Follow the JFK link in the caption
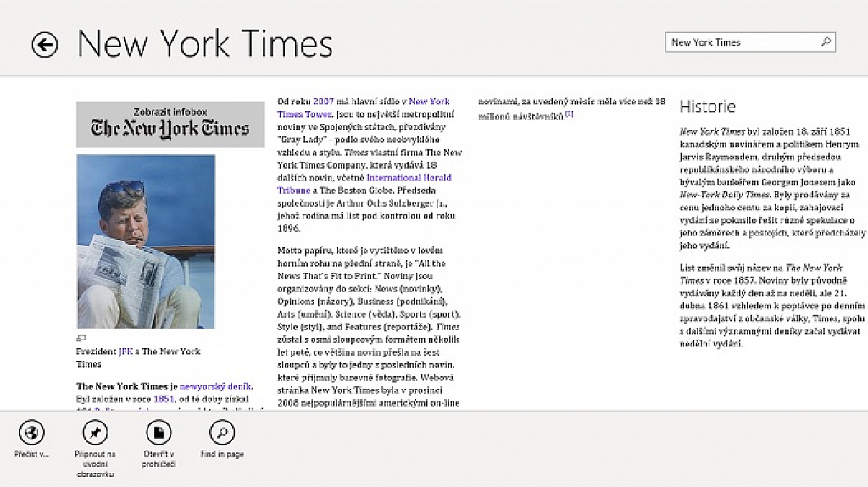868x487 pixels. tap(125, 351)
